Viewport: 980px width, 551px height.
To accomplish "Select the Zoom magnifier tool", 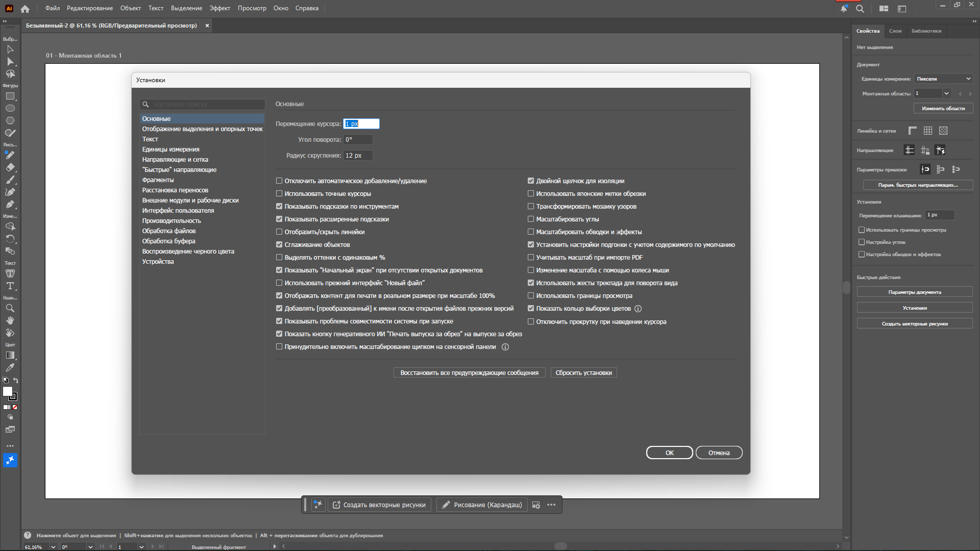I will coord(10,309).
